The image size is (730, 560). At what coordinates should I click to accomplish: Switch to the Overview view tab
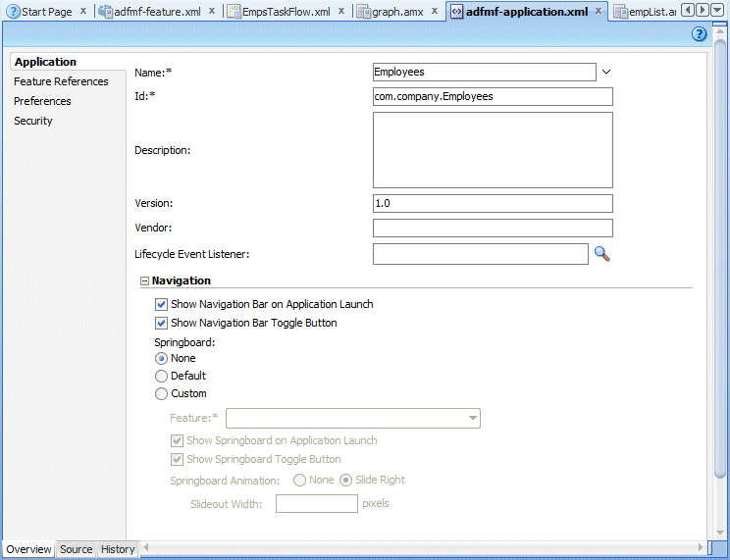(28, 549)
